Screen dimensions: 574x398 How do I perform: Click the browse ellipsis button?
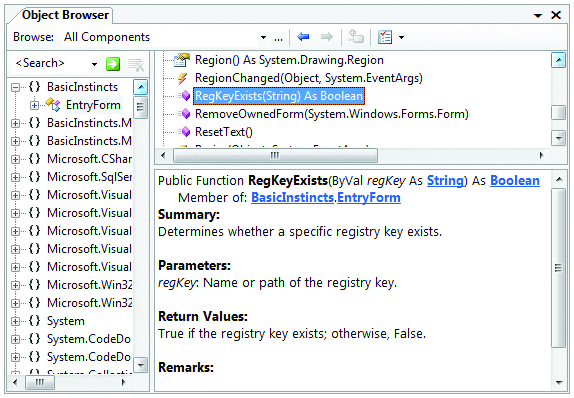tap(279, 38)
